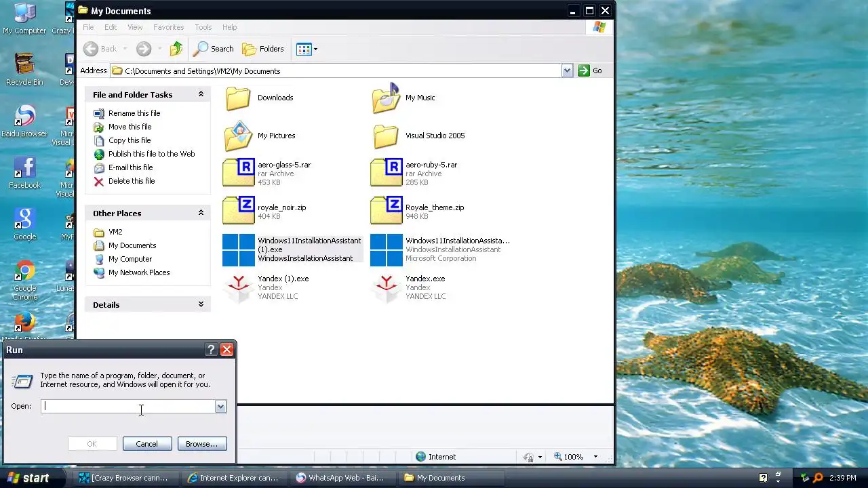Click the Run dialog help button
868x488 pixels.
pyautogui.click(x=211, y=350)
